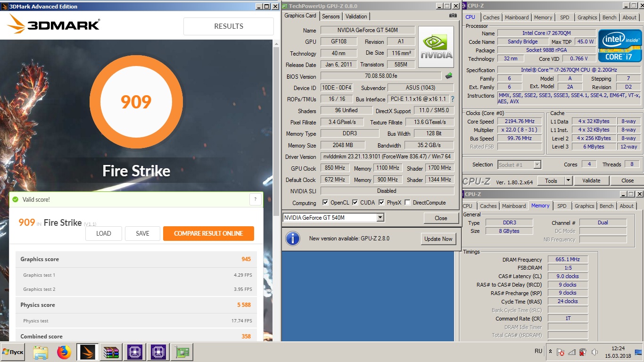The image size is (644, 362).
Task: Click the TechPowerUp GPU-Z title bar icon
Action: pyautogui.click(x=285, y=6)
